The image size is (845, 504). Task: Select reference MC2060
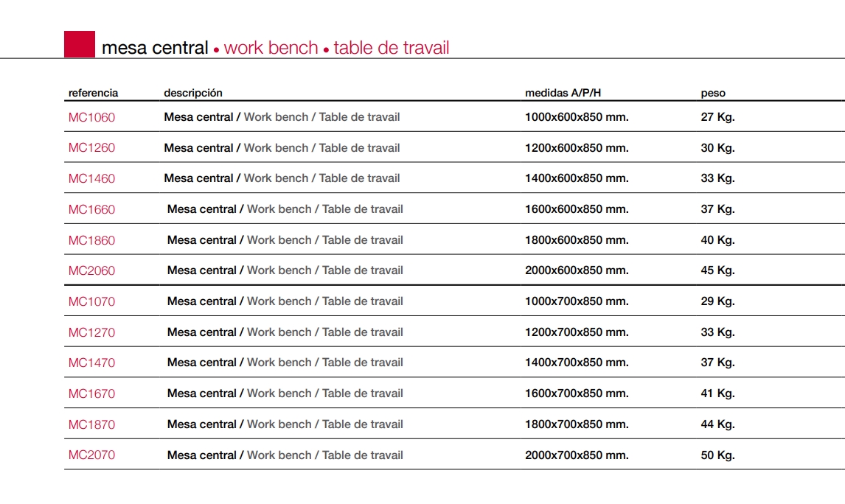[x=91, y=270]
